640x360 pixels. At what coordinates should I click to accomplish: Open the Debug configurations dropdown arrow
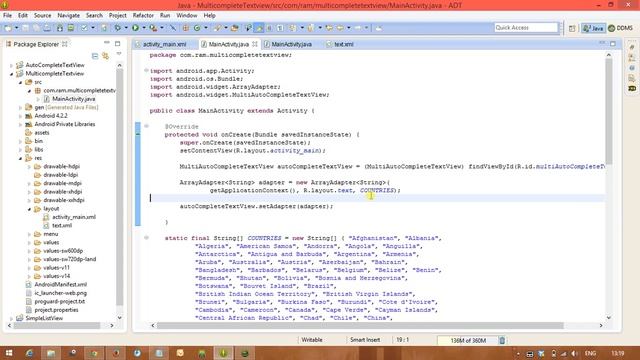coord(126,28)
